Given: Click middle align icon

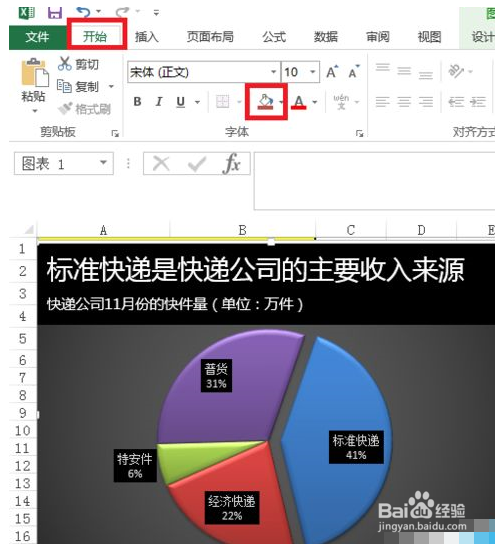Looking at the screenshot, I should (404, 71).
